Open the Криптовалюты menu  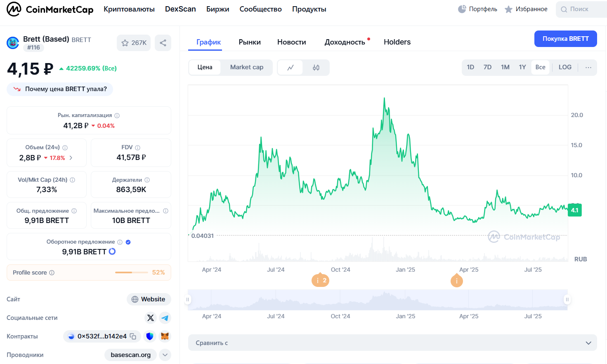(x=129, y=9)
